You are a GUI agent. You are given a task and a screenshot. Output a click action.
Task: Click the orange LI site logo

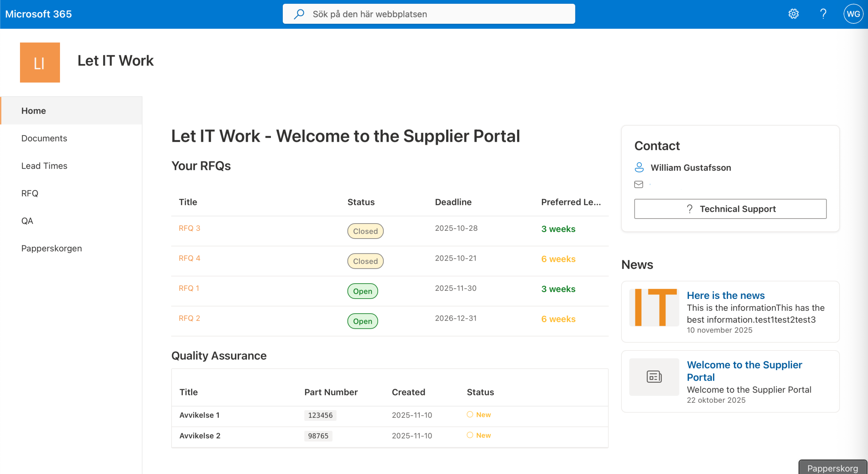click(x=40, y=62)
